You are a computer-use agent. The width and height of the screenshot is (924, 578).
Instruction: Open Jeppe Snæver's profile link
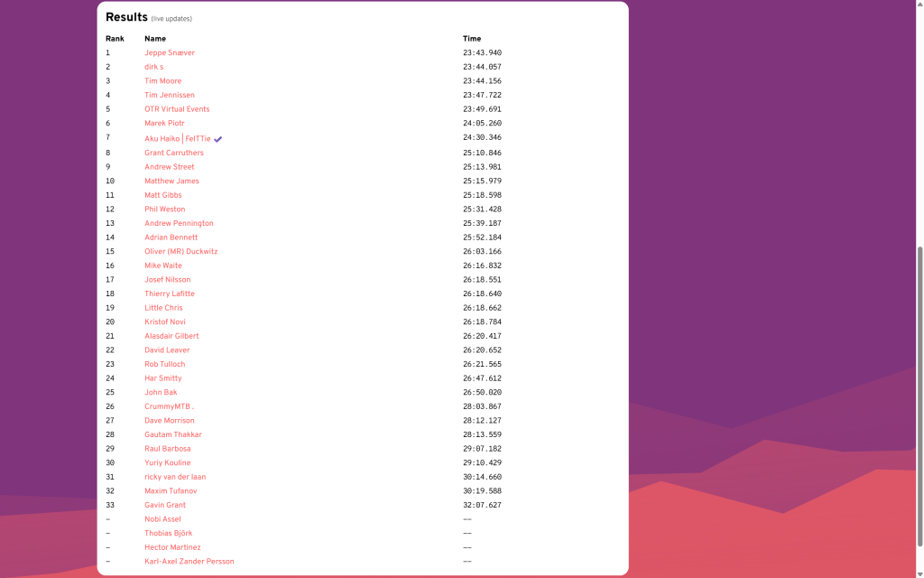click(x=170, y=53)
